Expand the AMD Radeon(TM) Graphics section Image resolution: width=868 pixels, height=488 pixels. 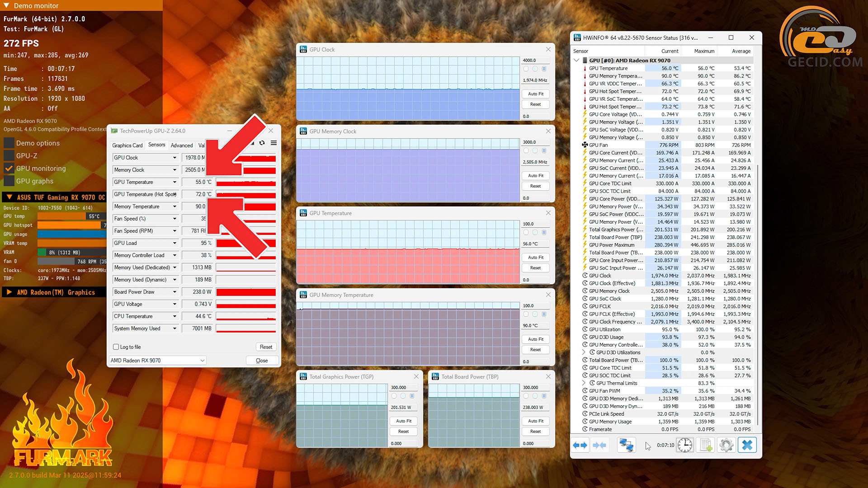tap(9, 292)
